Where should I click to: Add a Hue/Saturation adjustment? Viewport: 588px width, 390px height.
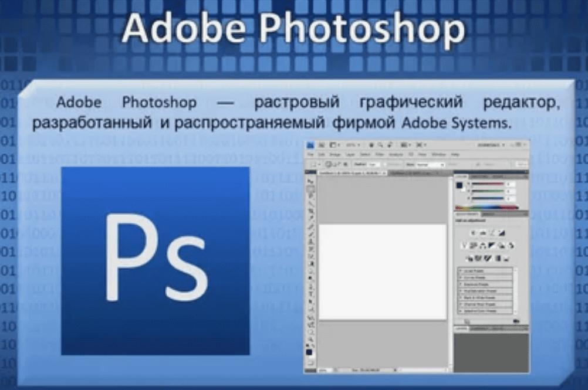coord(474,246)
